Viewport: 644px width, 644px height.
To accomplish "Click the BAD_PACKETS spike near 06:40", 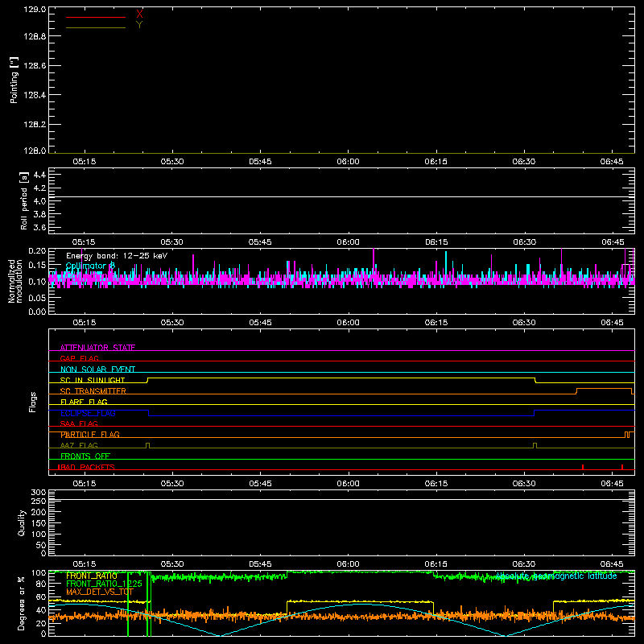I will tap(583, 467).
